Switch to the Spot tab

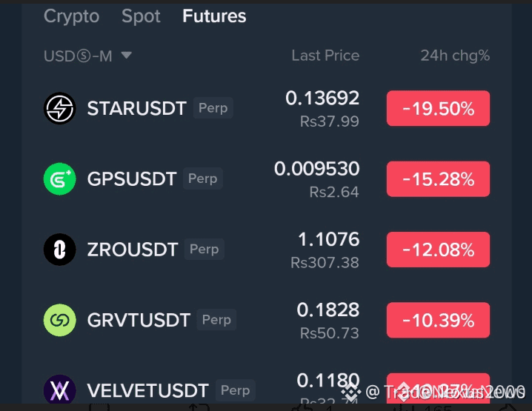[141, 16]
